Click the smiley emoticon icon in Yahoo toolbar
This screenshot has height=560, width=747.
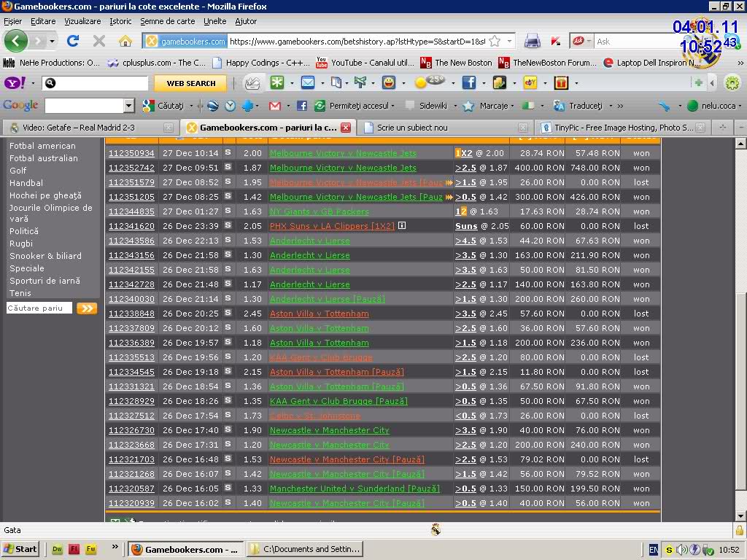click(x=388, y=82)
